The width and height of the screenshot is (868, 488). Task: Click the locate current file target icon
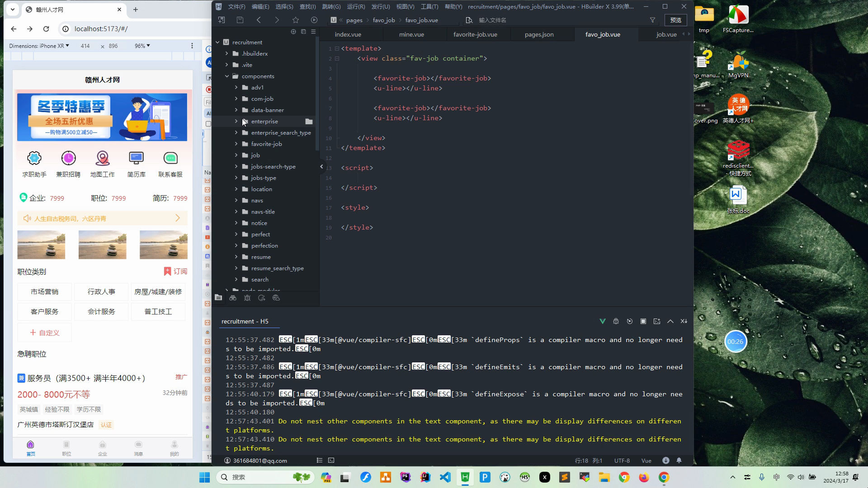[x=293, y=32]
